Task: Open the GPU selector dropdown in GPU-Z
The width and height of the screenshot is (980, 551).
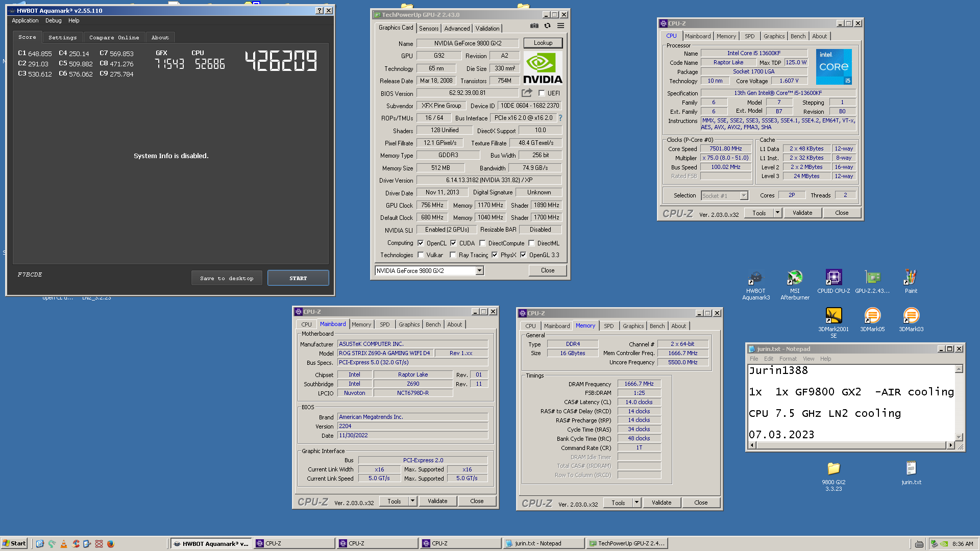Action: (479, 271)
